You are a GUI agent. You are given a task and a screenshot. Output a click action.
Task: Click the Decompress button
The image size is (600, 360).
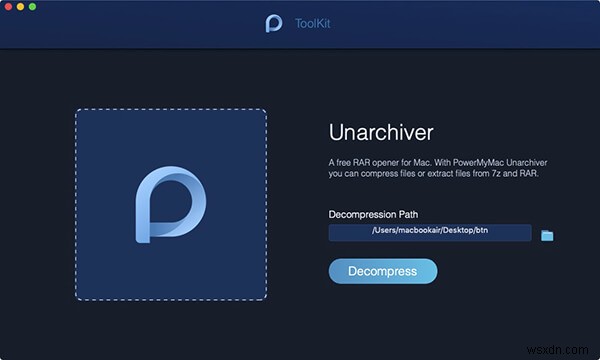click(x=383, y=271)
